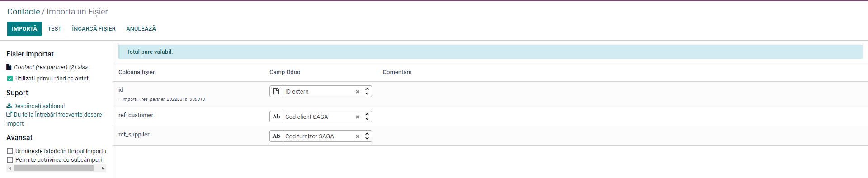
Task: Click the file icon beside Contact (res.partner) (2).xlsx
Action: [x=9, y=67]
